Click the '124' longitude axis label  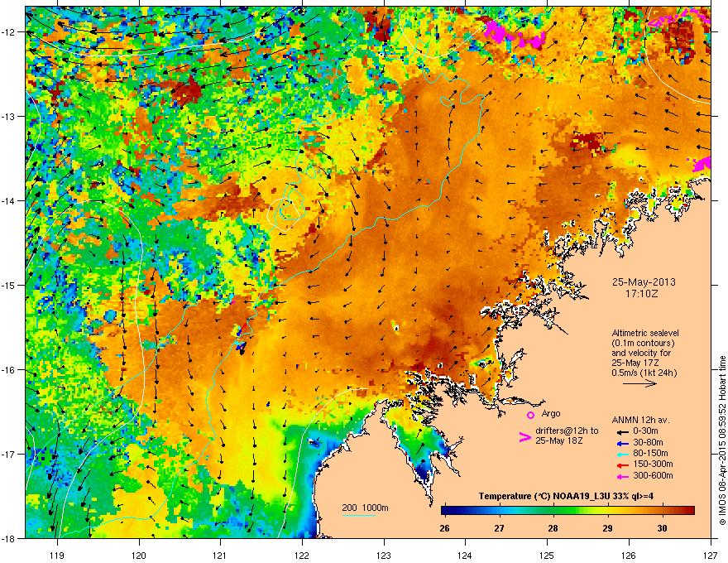tap(465, 556)
